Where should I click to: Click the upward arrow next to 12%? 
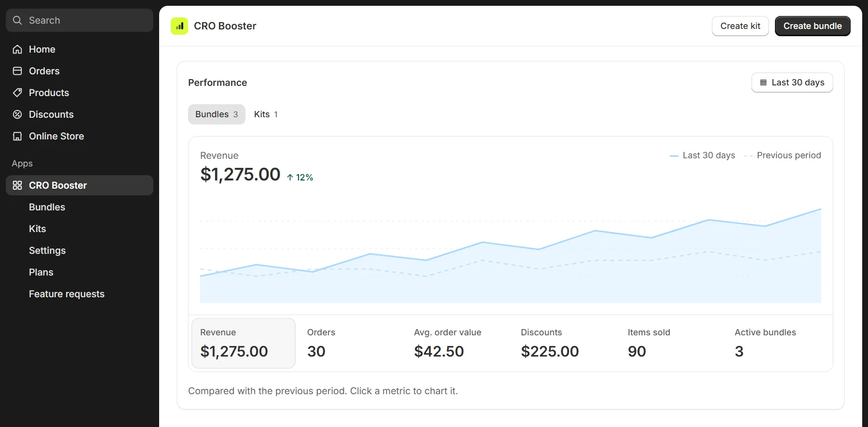[x=290, y=178]
